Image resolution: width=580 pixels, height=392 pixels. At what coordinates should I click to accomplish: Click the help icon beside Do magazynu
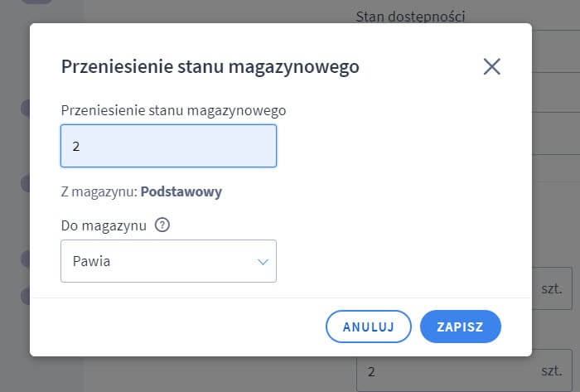click(x=162, y=225)
